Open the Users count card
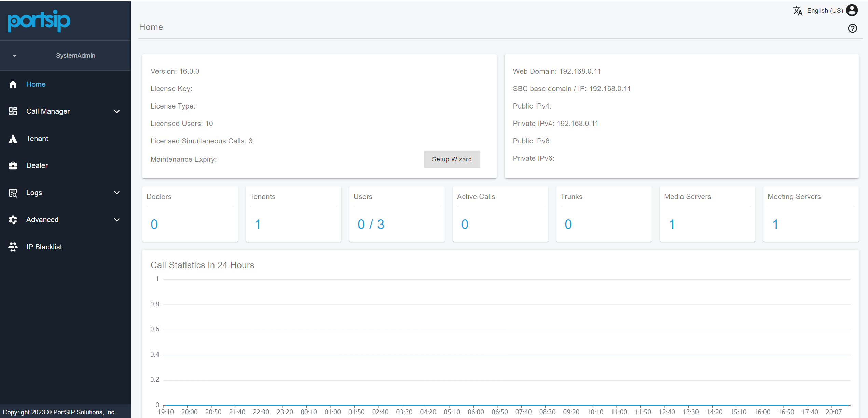Screen dimensions: 868x418 click(x=397, y=214)
